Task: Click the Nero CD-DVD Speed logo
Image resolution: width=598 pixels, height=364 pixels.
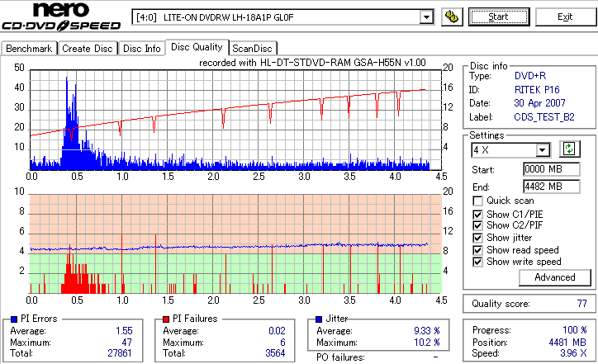Action: [x=61, y=17]
